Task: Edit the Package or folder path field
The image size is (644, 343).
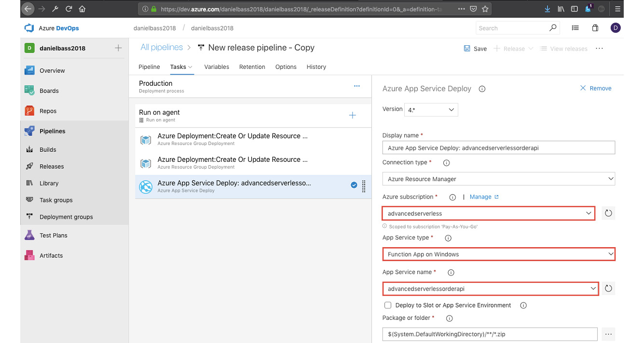Action: point(490,334)
